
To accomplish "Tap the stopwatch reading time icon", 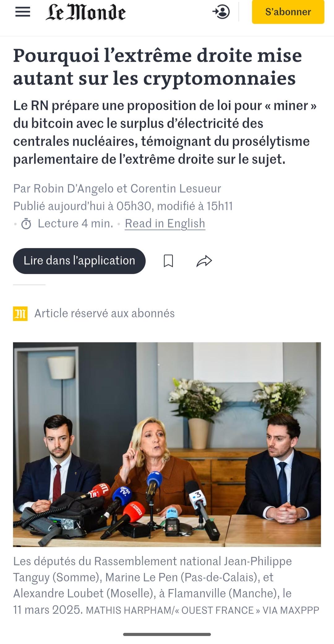I will coord(26,224).
